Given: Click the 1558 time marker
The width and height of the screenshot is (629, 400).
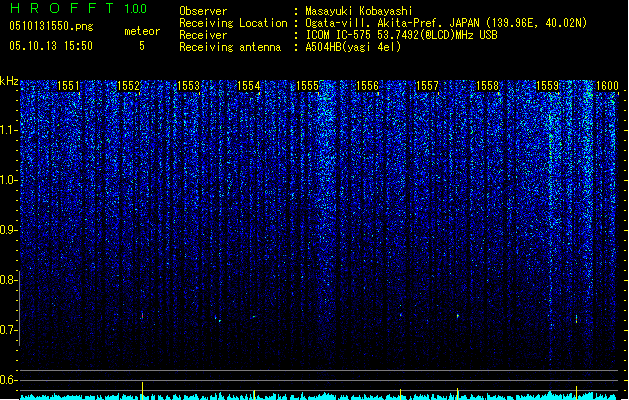Looking at the screenshot, I should (487, 86).
